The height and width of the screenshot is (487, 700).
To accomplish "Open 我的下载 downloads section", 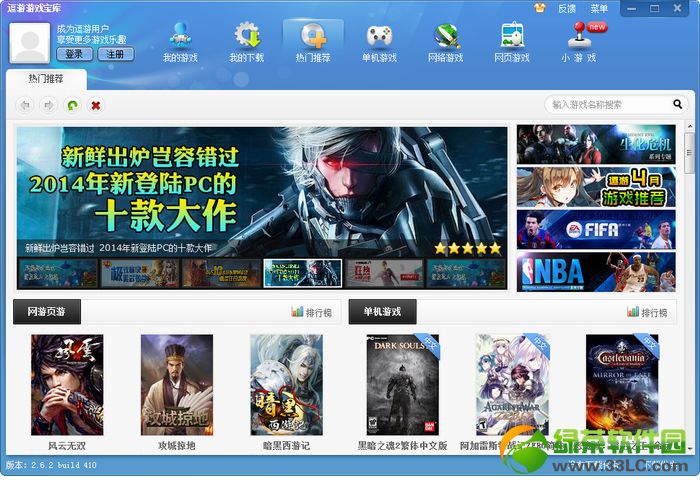I will coord(246,42).
